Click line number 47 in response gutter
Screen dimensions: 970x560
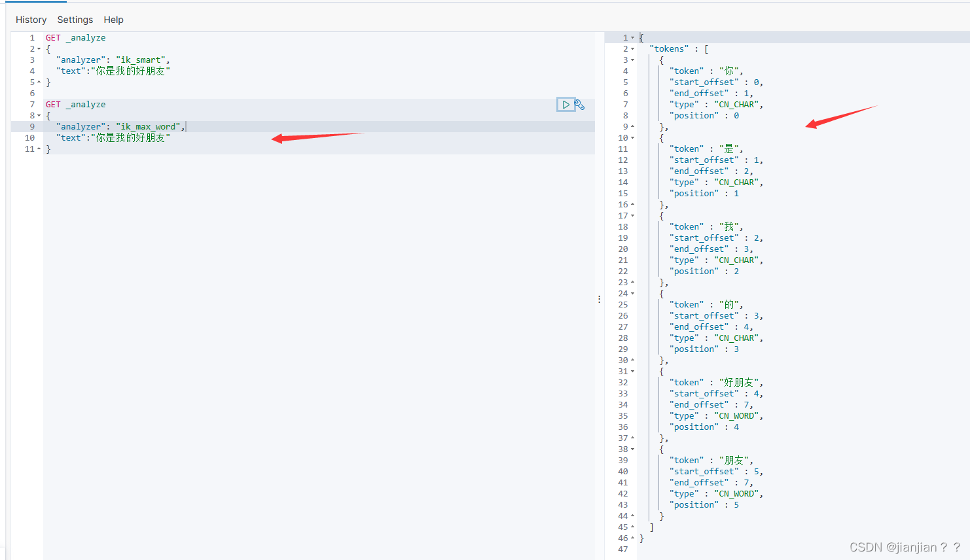(x=623, y=550)
